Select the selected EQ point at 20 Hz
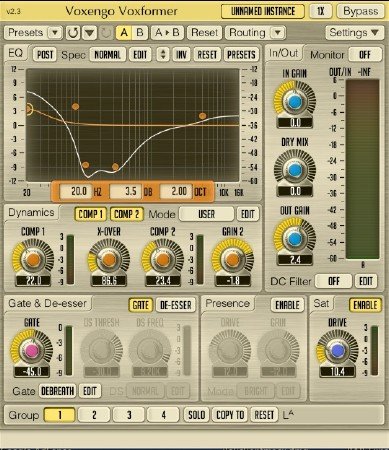The image size is (389, 450). click(x=28, y=109)
